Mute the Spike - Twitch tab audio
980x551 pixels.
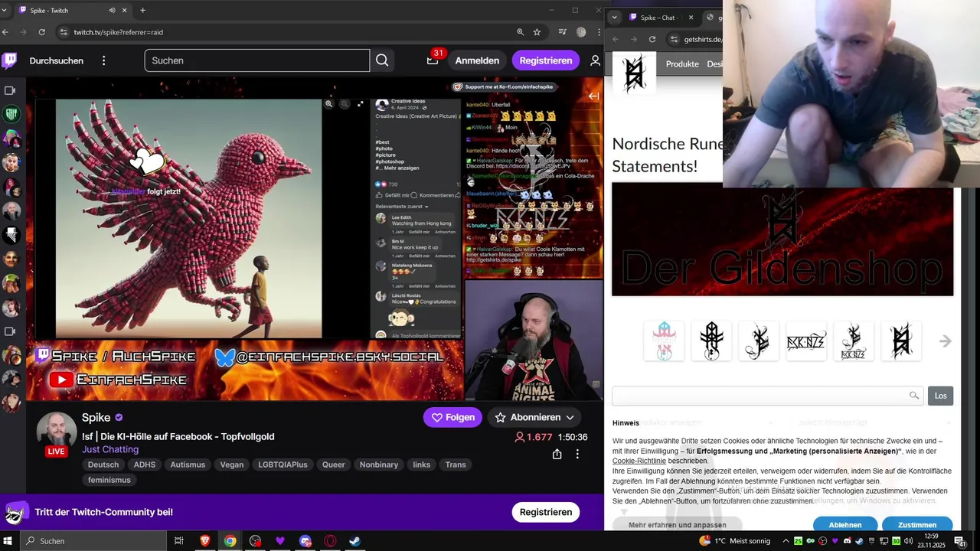113,10
